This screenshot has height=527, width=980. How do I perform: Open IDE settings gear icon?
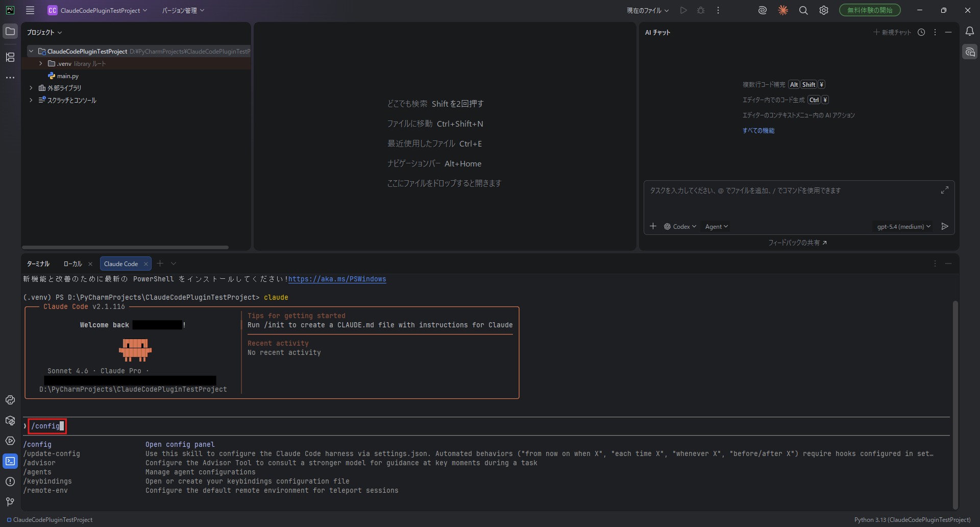coord(823,10)
